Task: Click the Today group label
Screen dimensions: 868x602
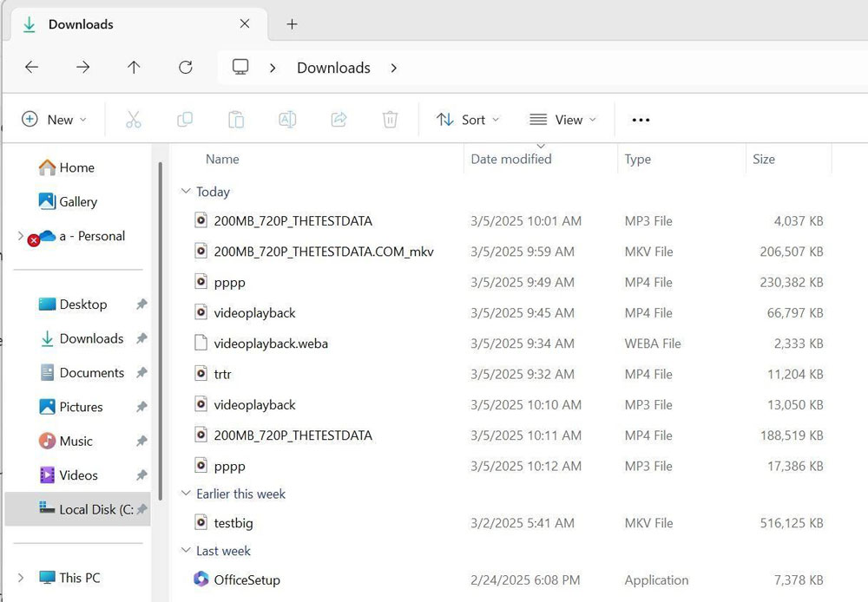Action: (214, 192)
